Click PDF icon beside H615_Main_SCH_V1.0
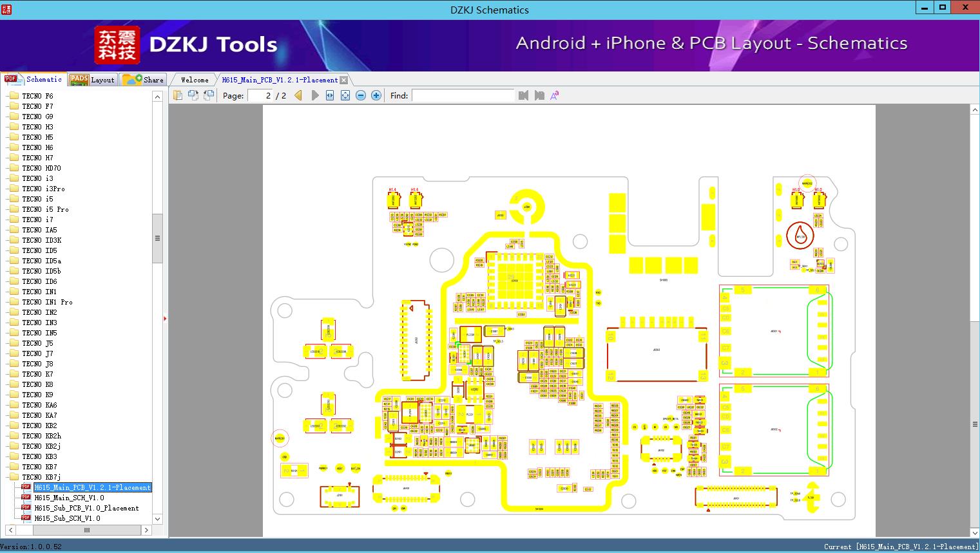Screen dimensions: 980x553 point(26,498)
